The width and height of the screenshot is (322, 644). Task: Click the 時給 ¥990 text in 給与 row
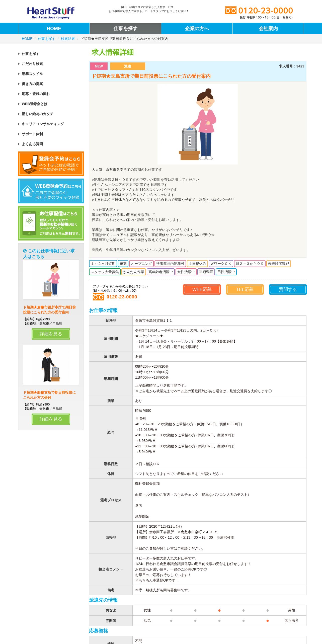[x=143, y=411]
